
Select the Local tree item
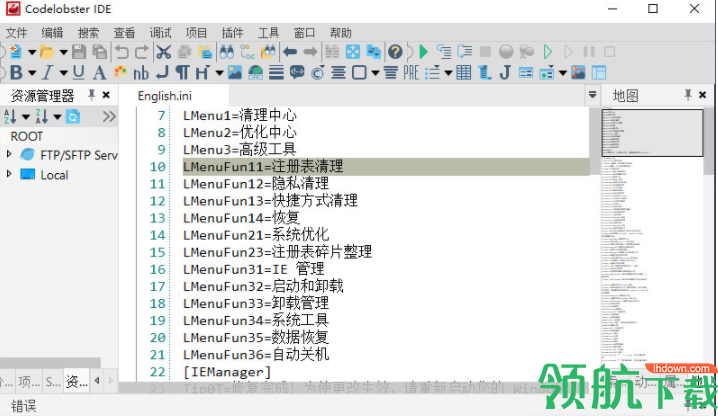(x=54, y=175)
